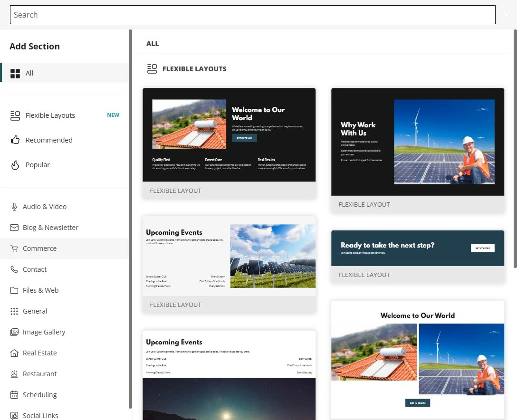
Task: Choose the Scheduling category
Action: point(65,395)
